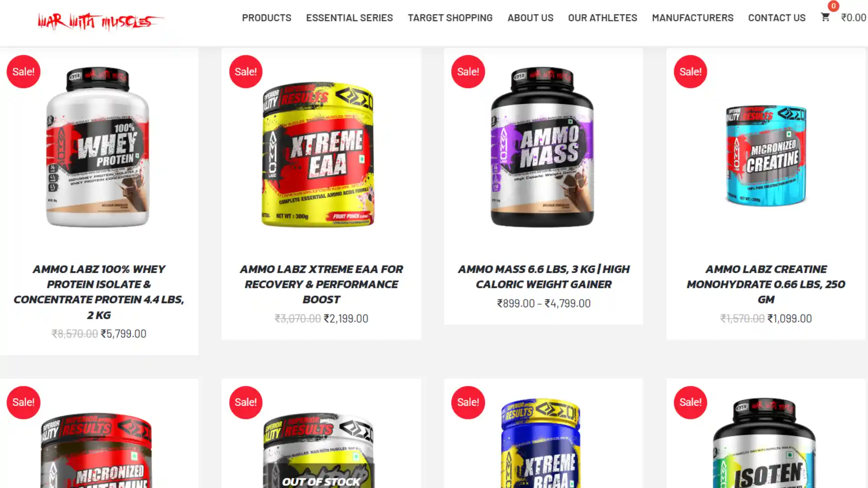Click the Xtreme BCAA product image
The width and height of the screenshot is (868, 488).
click(541, 443)
